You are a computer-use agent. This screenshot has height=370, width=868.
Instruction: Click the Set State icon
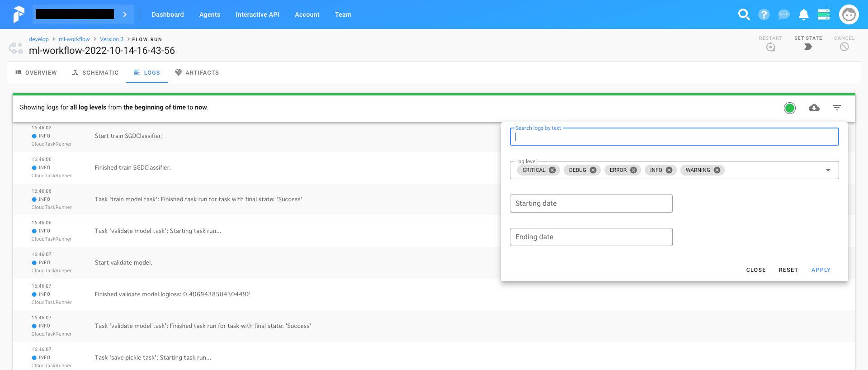(x=808, y=47)
